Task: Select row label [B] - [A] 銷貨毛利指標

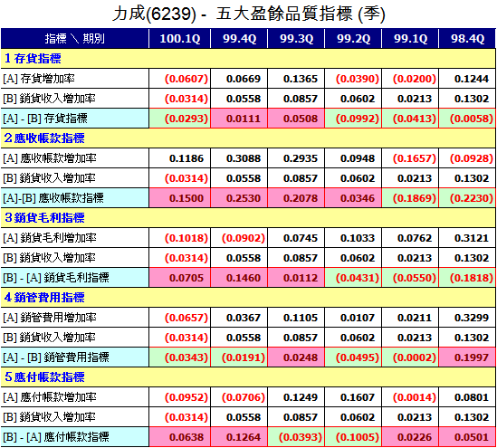Action: [x=56, y=278]
